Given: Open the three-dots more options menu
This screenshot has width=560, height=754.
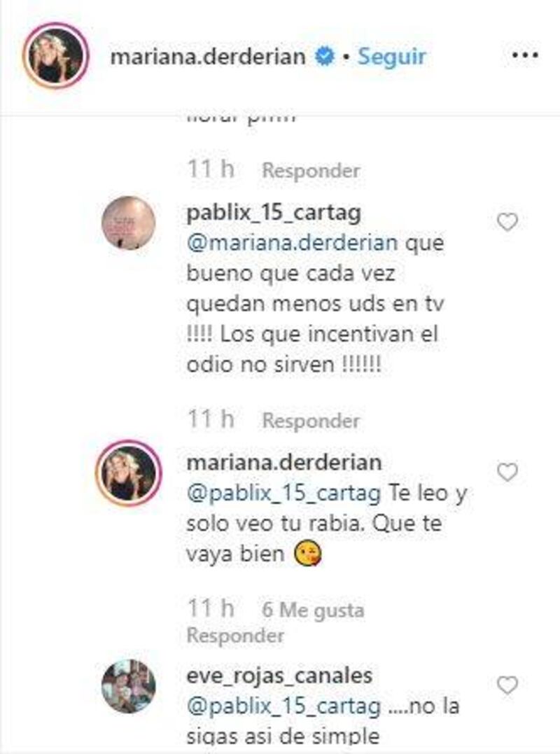Looking at the screenshot, I should pos(525,55).
